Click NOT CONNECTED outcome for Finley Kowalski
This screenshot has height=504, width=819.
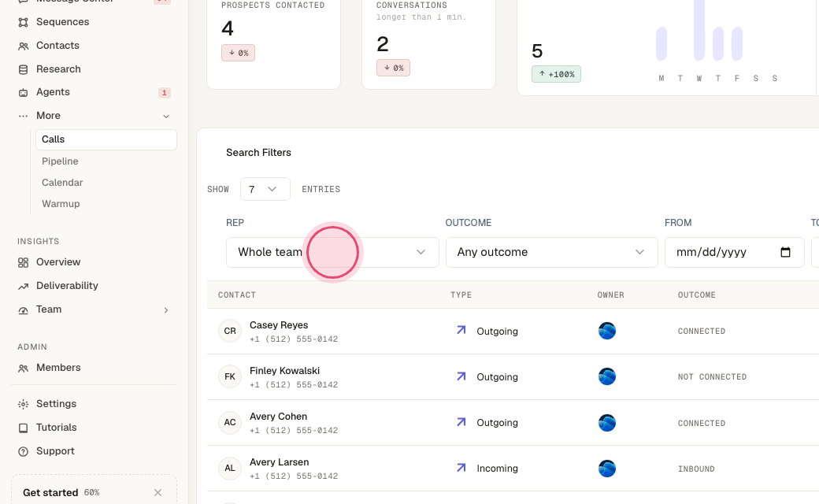[x=713, y=377]
